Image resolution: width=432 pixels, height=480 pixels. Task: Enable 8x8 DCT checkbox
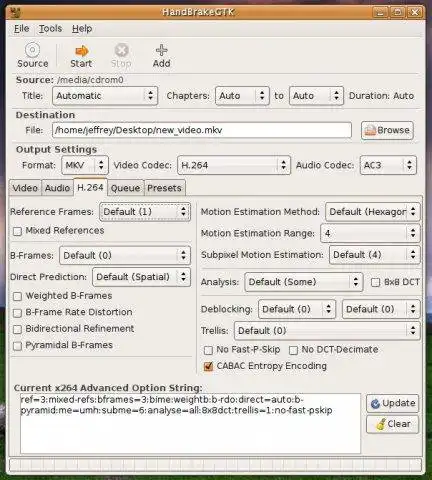[375, 282]
